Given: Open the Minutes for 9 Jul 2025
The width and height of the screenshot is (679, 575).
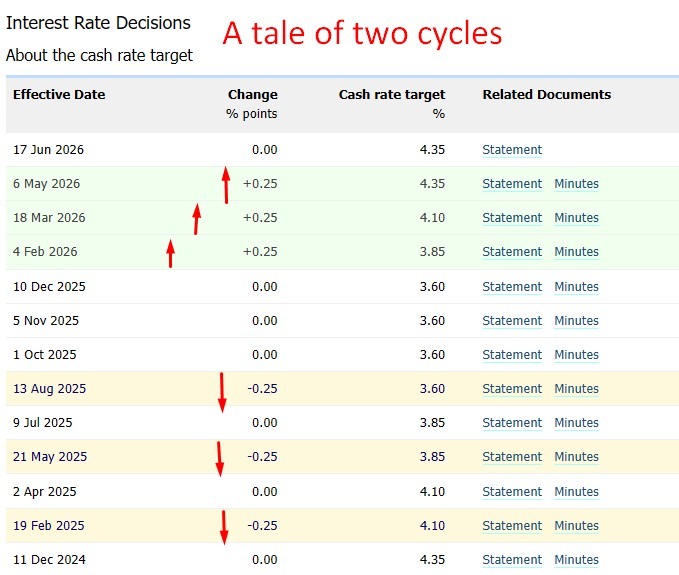Looking at the screenshot, I should tap(576, 423).
